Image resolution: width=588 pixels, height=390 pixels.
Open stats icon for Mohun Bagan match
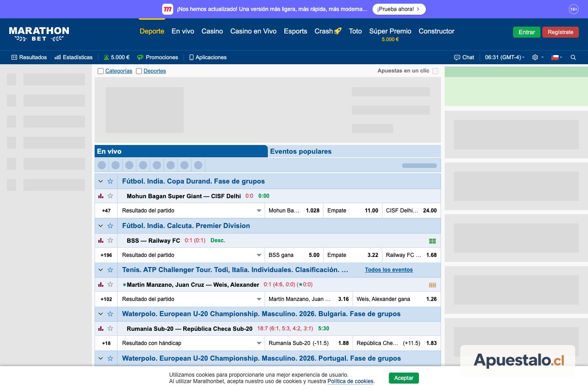tap(101, 196)
